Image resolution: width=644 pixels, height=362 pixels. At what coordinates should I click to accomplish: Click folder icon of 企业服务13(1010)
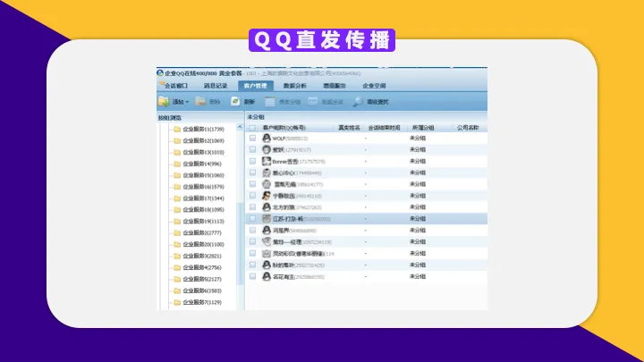click(177, 152)
